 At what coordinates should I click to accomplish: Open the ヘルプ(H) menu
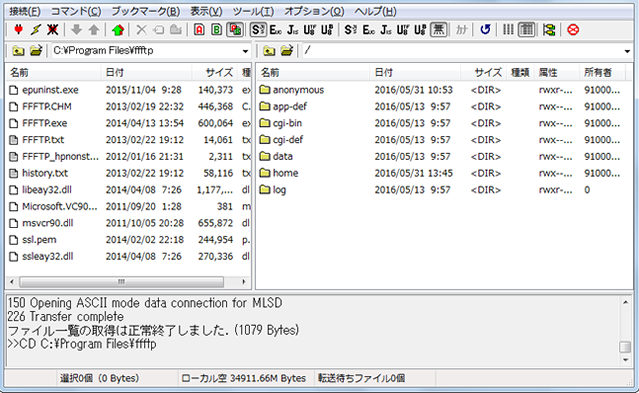[x=375, y=11]
